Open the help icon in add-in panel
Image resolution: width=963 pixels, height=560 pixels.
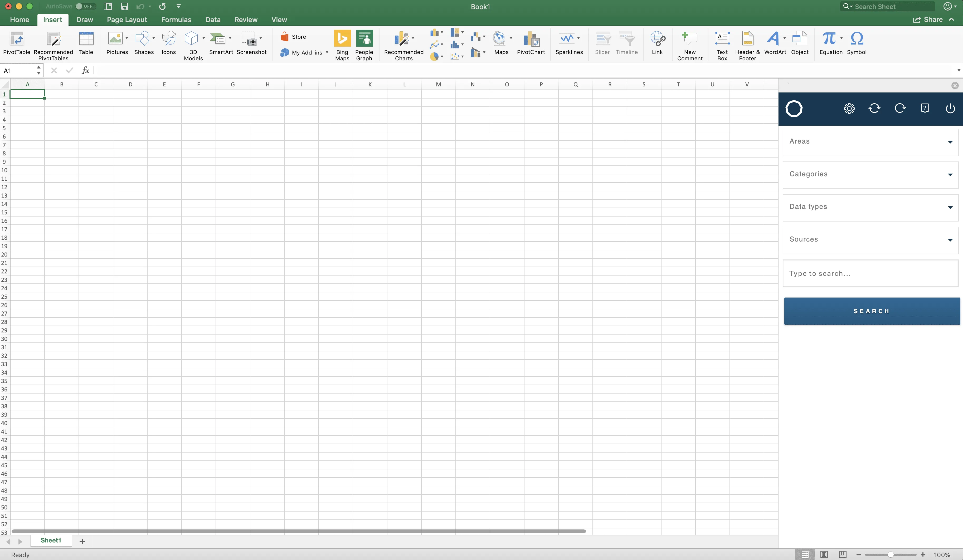point(925,109)
